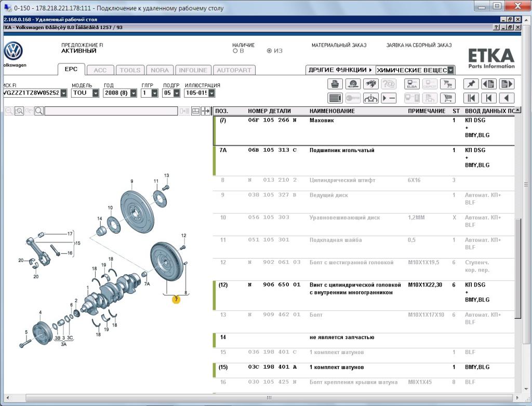The width and height of the screenshot is (532, 406).
Task: Open the VIN number dropdown
Action: (x=64, y=93)
